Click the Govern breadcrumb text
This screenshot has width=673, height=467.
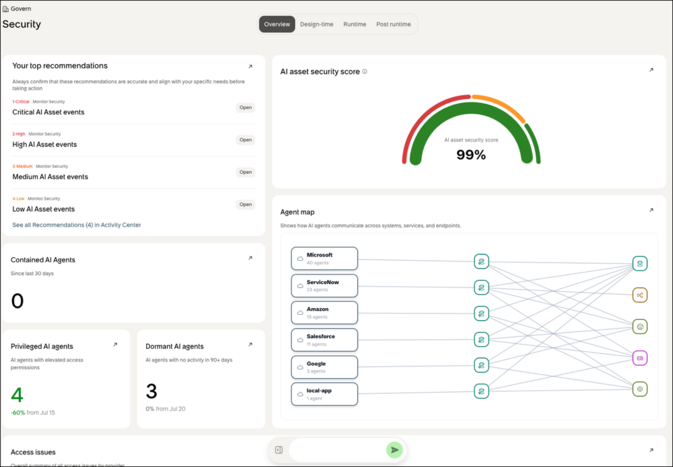click(21, 9)
